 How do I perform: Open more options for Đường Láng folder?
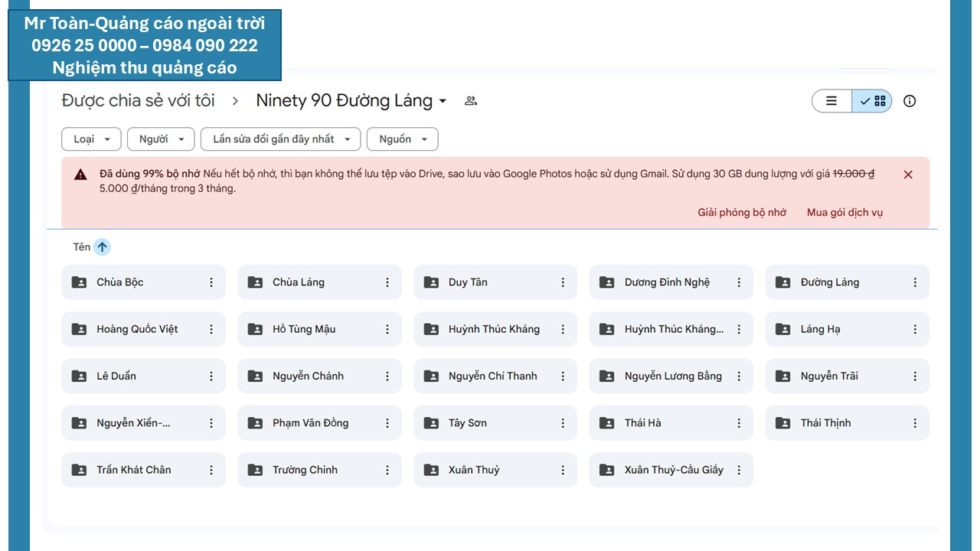(915, 282)
